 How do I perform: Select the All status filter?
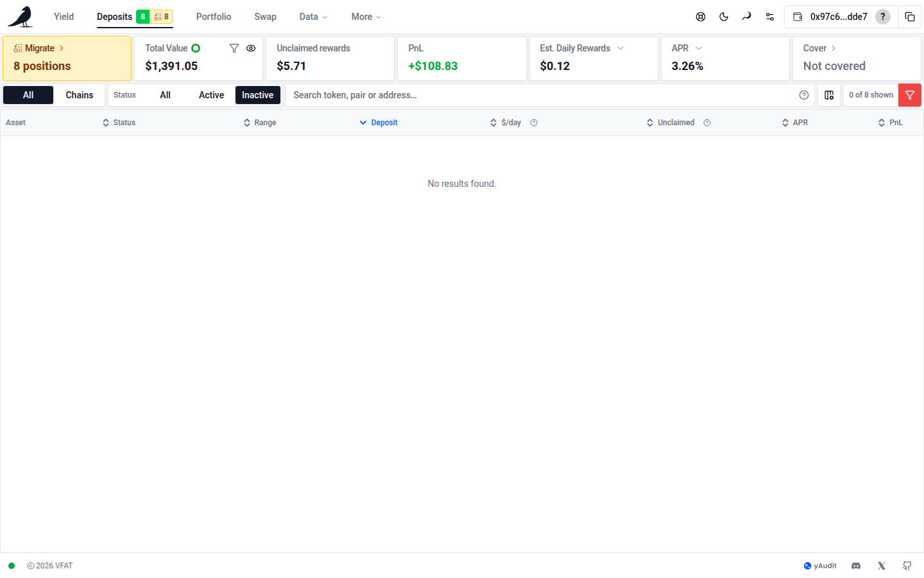[165, 95]
